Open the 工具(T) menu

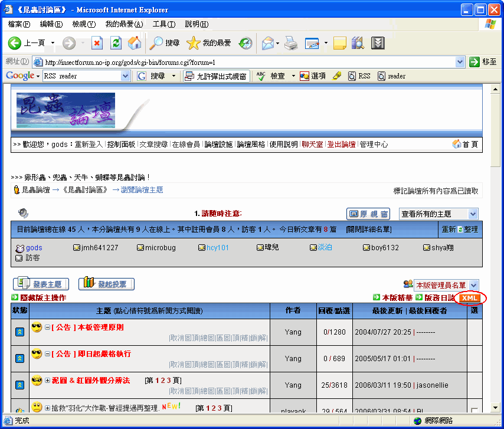pos(163,24)
